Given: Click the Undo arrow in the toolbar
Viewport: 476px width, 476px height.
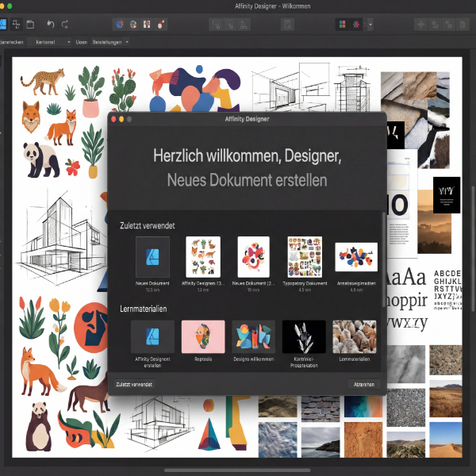Looking at the screenshot, I should [51, 25].
